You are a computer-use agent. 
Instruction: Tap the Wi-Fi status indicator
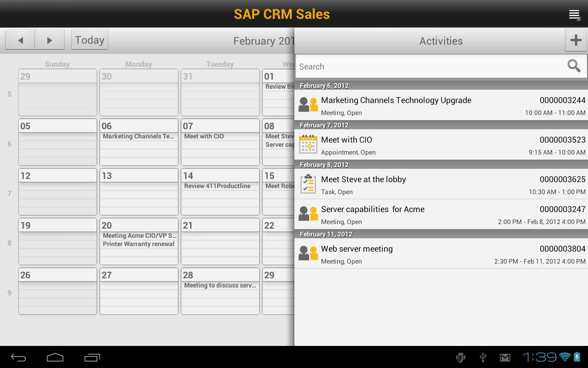563,357
